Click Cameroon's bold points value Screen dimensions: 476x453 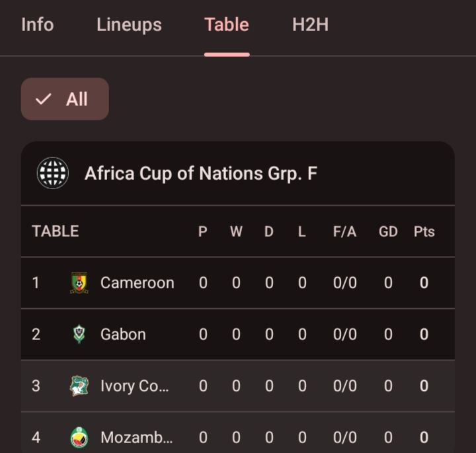(424, 283)
